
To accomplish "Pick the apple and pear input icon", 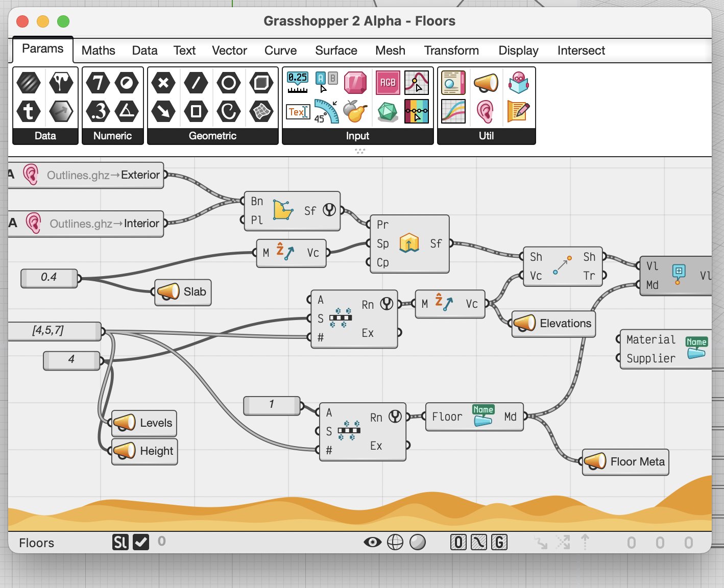I will 355,111.
